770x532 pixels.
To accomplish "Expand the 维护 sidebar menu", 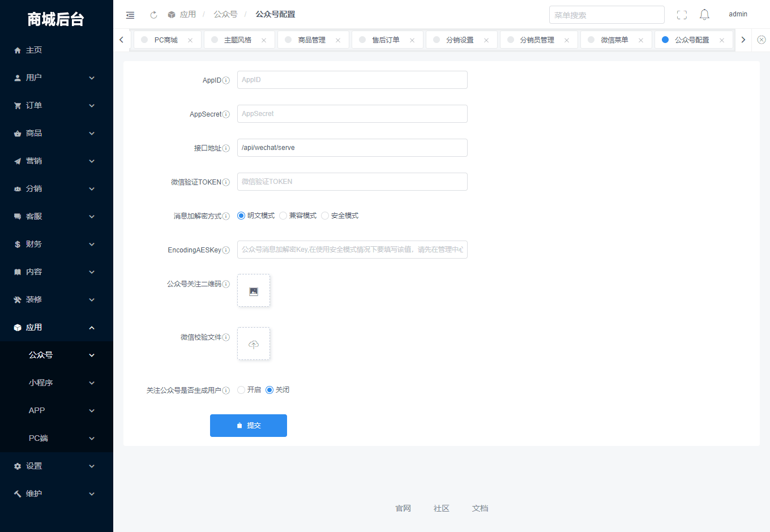I will click(x=57, y=494).
